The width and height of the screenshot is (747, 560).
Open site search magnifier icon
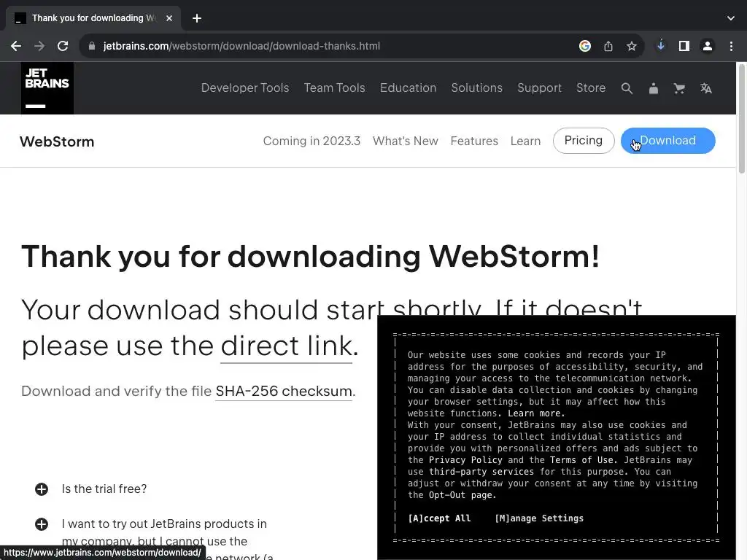coord(627,88)
